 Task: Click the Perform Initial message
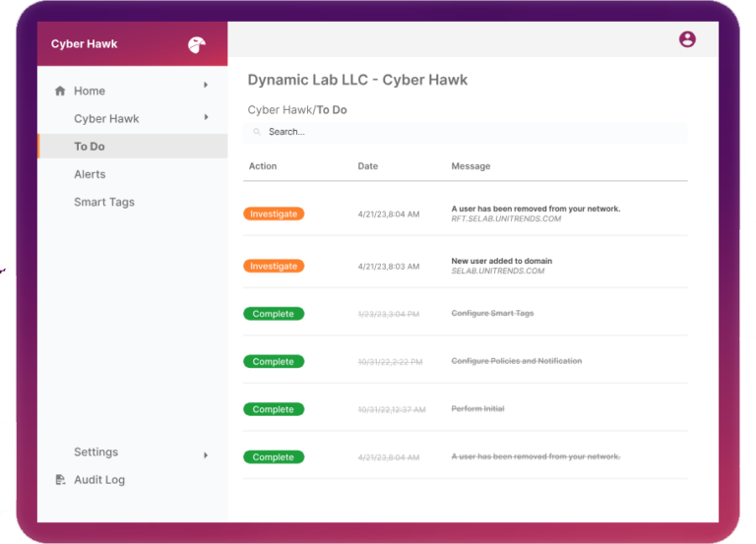[x=477, y=408]
